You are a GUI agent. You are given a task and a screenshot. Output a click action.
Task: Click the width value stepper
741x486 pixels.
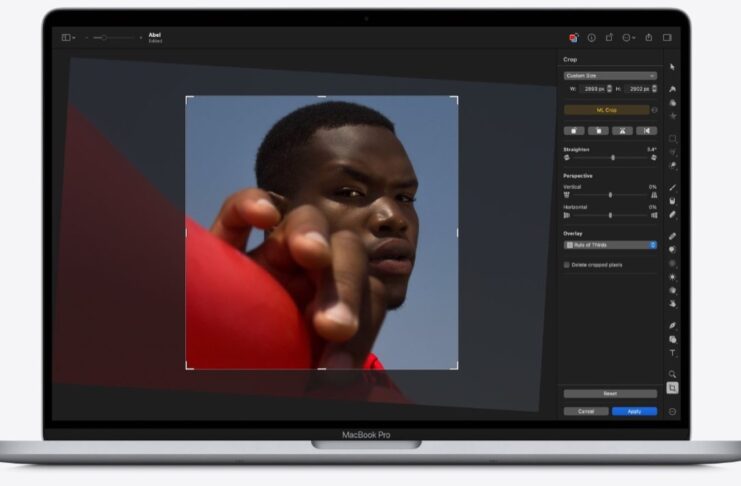click(609, 88)
